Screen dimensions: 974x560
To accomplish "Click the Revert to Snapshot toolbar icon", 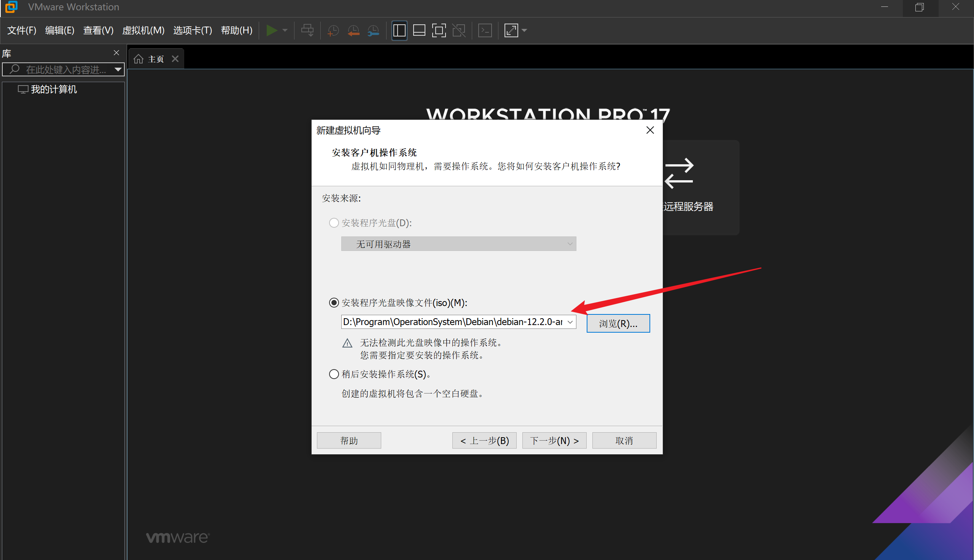I will click(x=353, y=30).
